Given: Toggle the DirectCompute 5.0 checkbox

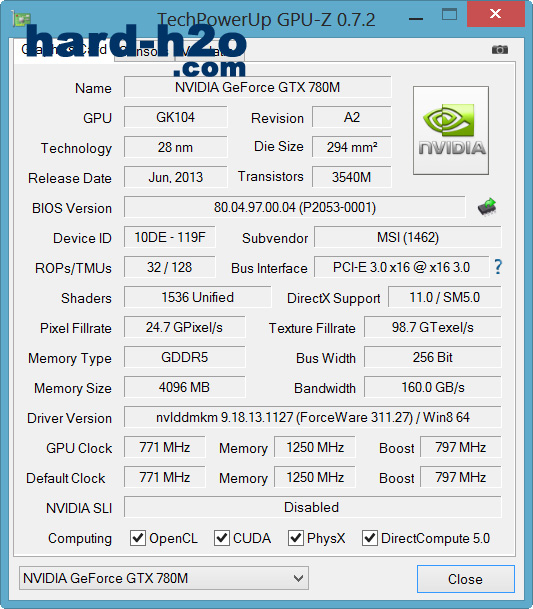Looking at the screenshot, I should [x=370, y=538].
